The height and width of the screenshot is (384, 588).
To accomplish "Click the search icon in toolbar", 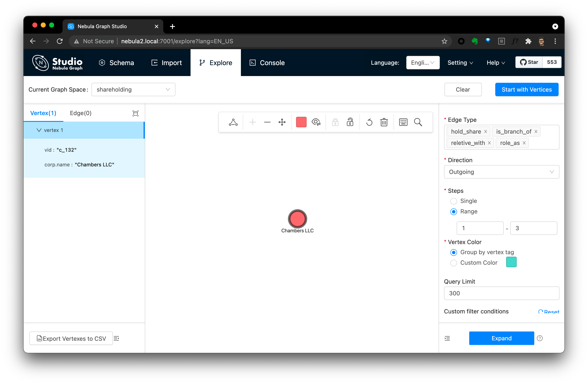I will (417, 122).
